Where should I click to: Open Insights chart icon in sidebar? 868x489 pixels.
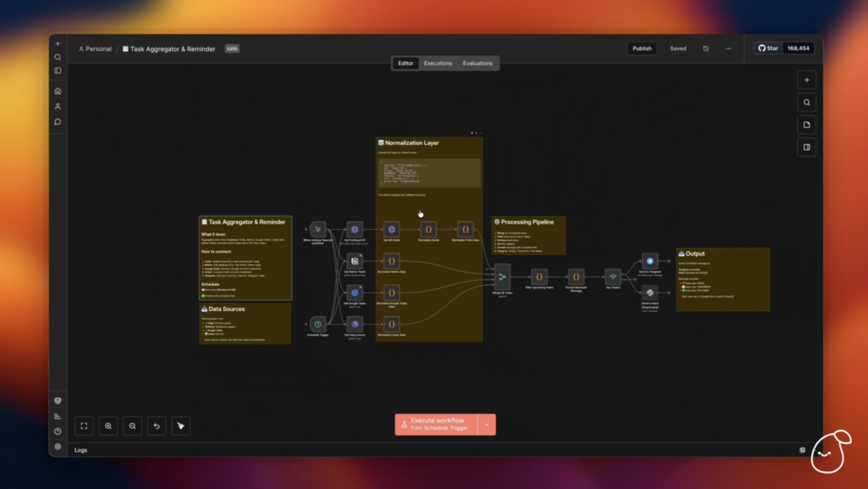58,416
